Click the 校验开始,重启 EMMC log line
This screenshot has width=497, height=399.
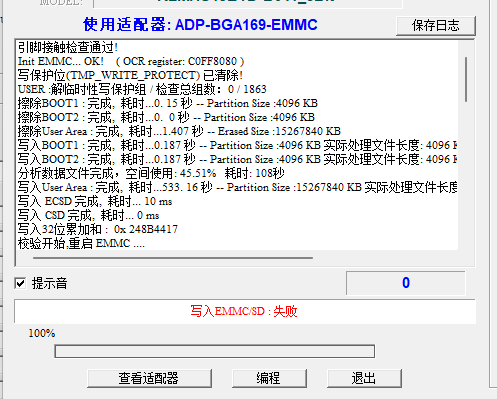coord(81,243)
